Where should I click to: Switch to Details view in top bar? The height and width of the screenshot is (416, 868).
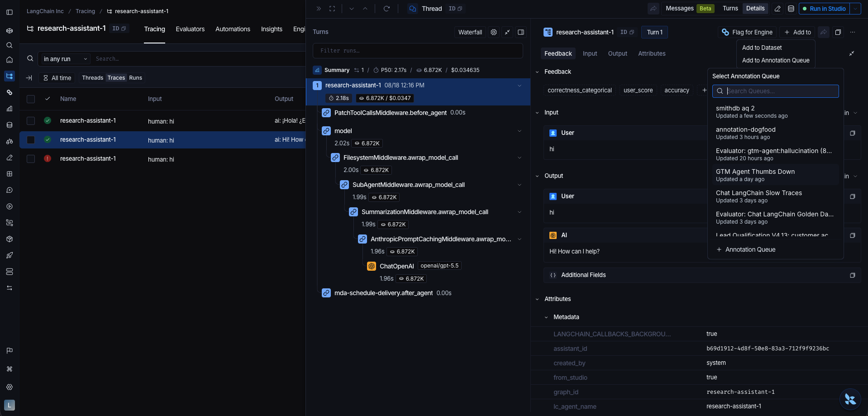(755, 9)
